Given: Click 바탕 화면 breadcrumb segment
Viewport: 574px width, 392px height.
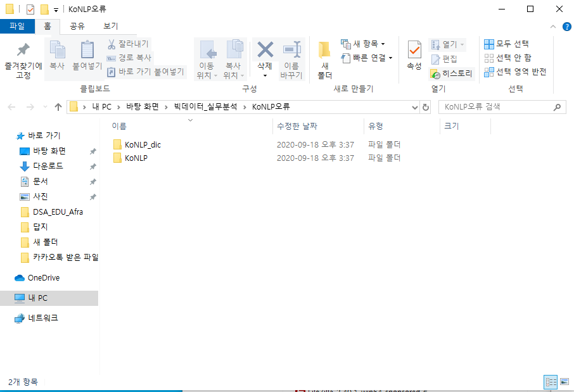Looking at the screenshot, I should (143, 107).
